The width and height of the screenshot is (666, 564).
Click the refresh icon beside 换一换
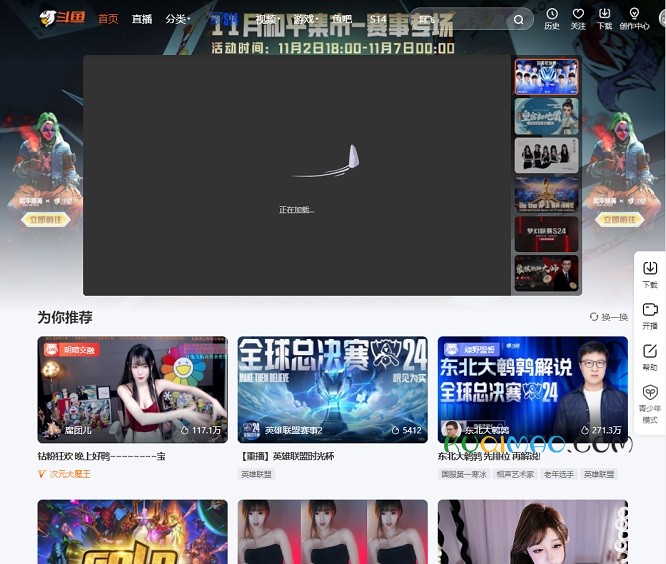point(594,317)
